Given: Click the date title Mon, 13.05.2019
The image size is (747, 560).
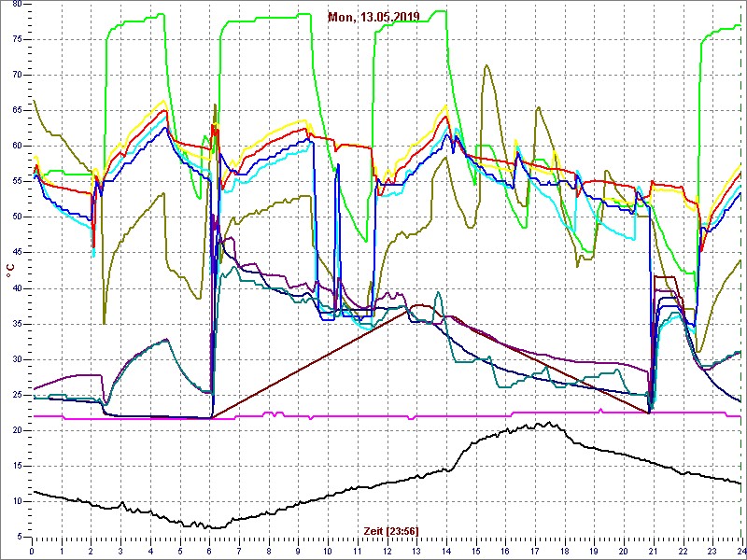Looking at the screenshot, I should pos(373,17).
